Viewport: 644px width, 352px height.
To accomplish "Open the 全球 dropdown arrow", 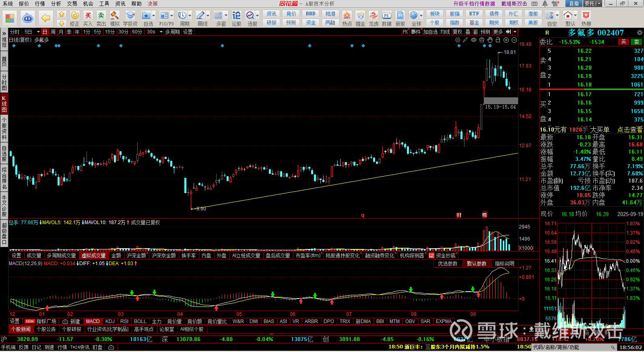I will click(421, 16).
